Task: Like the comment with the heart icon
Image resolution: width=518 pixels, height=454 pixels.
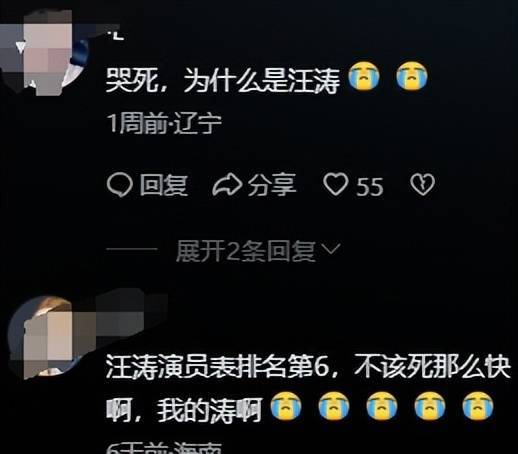Action: tap(336, 184)
